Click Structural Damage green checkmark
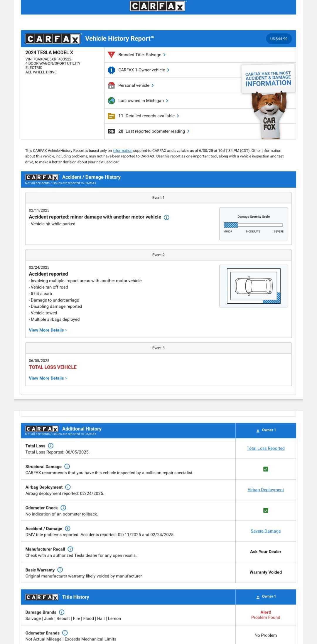The height and width of the screenshot is (644, 317). tap(266, 469)
